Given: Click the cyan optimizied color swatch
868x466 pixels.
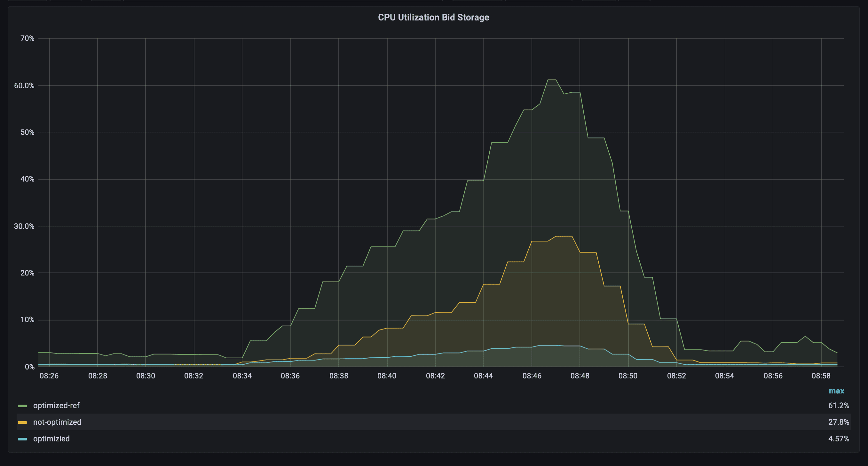Looking at the screenshot, I should (22, 439).
